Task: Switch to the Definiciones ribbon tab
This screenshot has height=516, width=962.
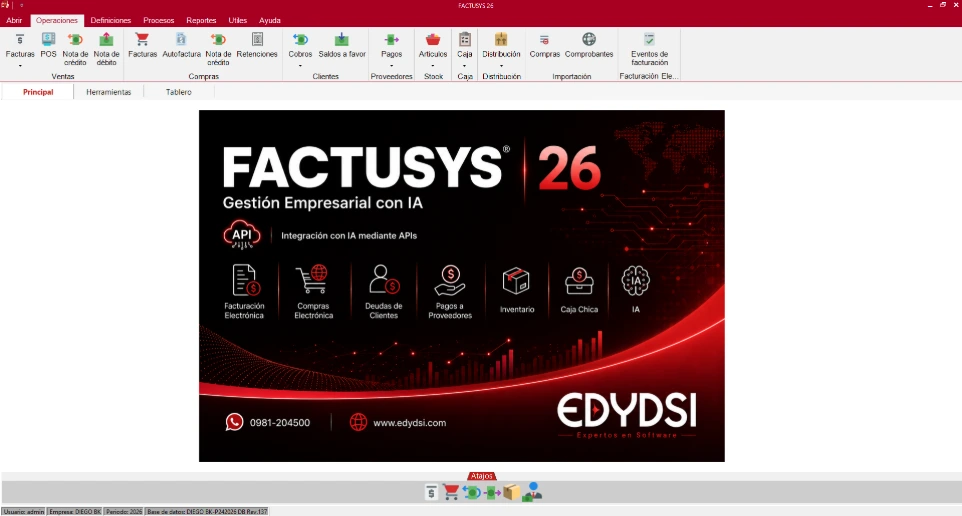Action: (x=110, y=20)
